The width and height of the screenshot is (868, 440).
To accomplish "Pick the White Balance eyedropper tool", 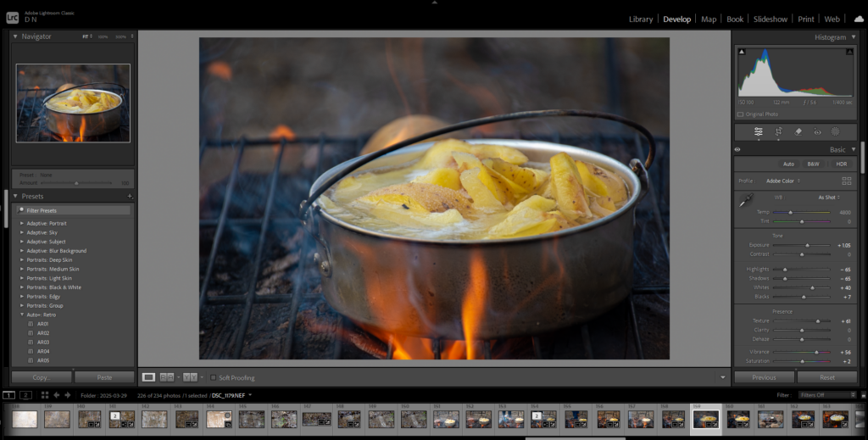I will coord(746,200).
